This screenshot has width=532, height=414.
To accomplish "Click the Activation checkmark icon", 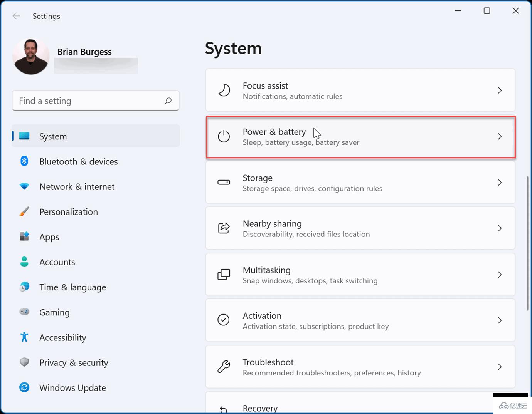I will click(x=224, y=320).
